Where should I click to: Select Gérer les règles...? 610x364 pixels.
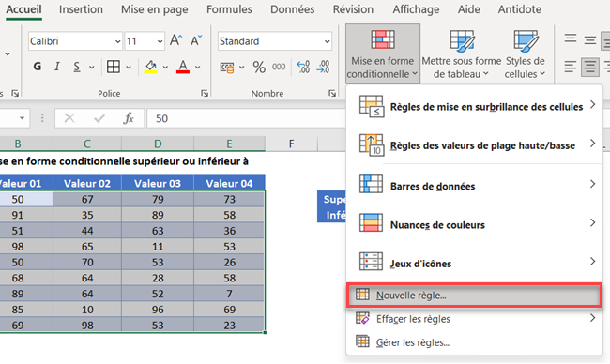click(475, 342)
